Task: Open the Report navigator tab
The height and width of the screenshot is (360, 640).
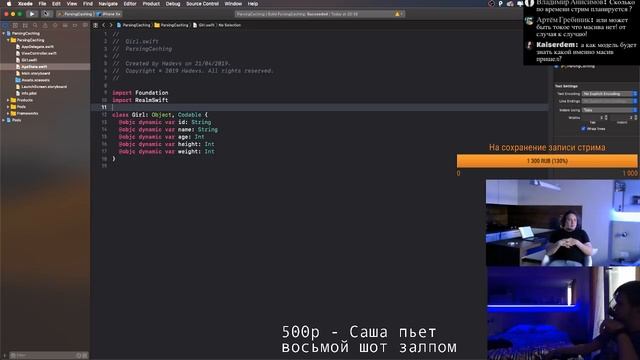Action: (84, 25)
